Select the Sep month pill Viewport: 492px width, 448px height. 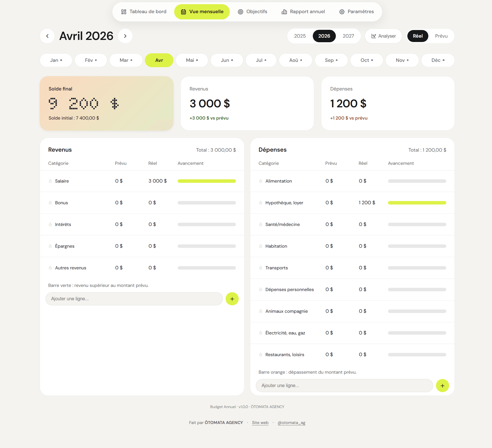pos(331,60)
